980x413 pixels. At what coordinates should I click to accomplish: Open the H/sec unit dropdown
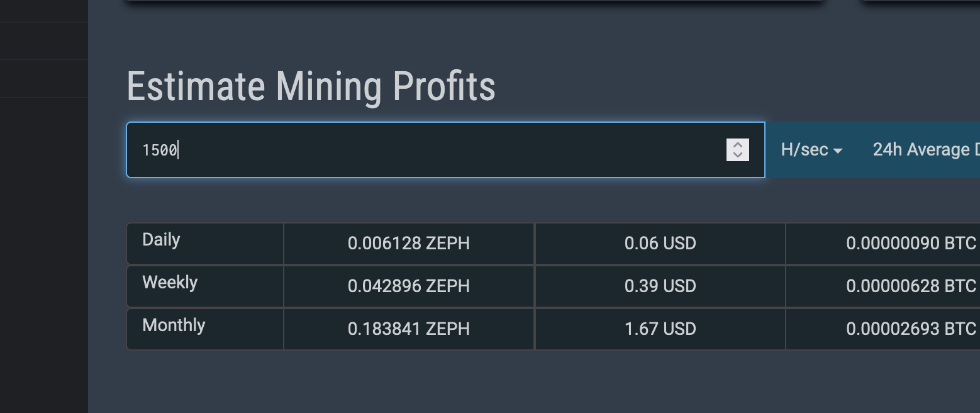coord(811,150)
